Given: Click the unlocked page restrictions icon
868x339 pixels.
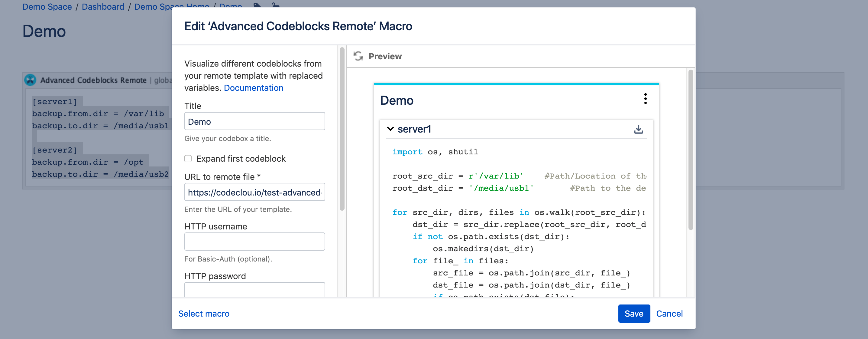Looking at the screenshot, I should (x=275, y=6).
